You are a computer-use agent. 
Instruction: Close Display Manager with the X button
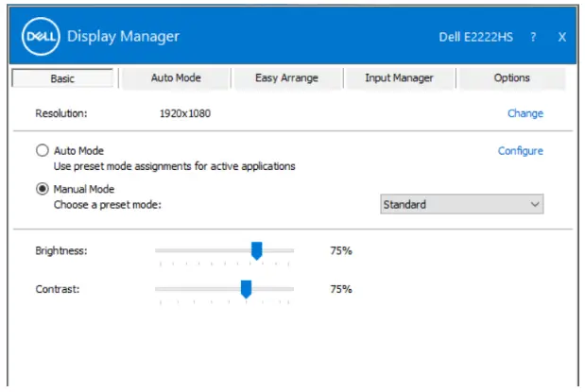tap(562, 37)
